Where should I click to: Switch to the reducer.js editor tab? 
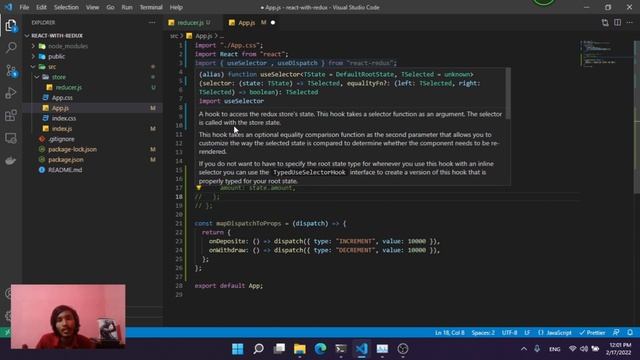click(190, 23)
